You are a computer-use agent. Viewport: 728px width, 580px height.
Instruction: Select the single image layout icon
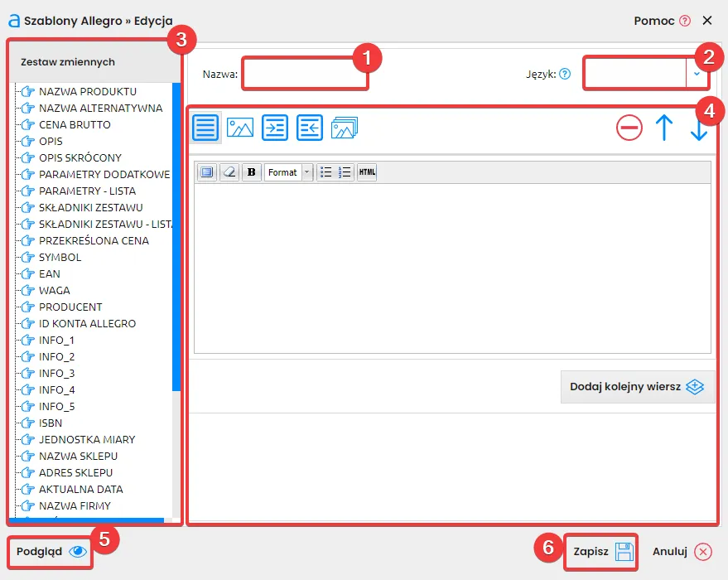[x=240, y=128]
